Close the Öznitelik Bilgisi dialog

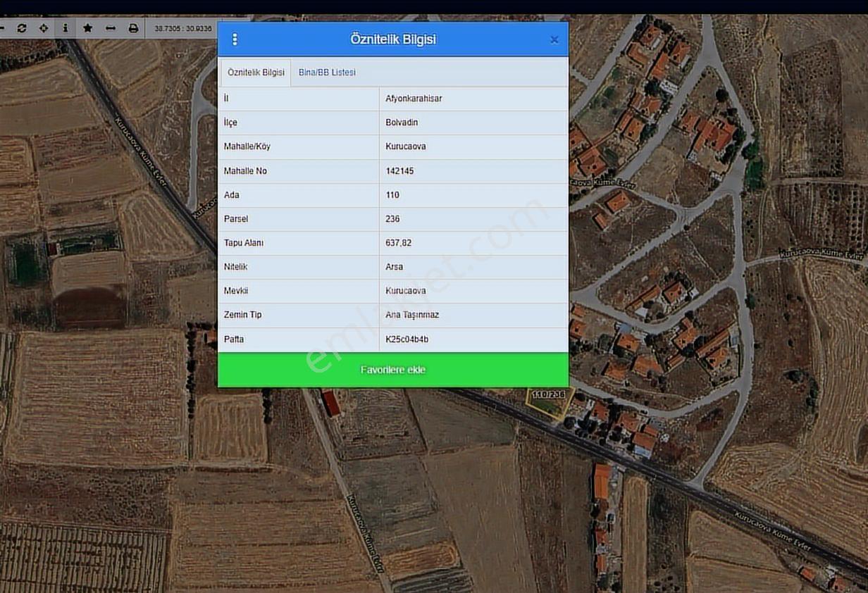554,39
